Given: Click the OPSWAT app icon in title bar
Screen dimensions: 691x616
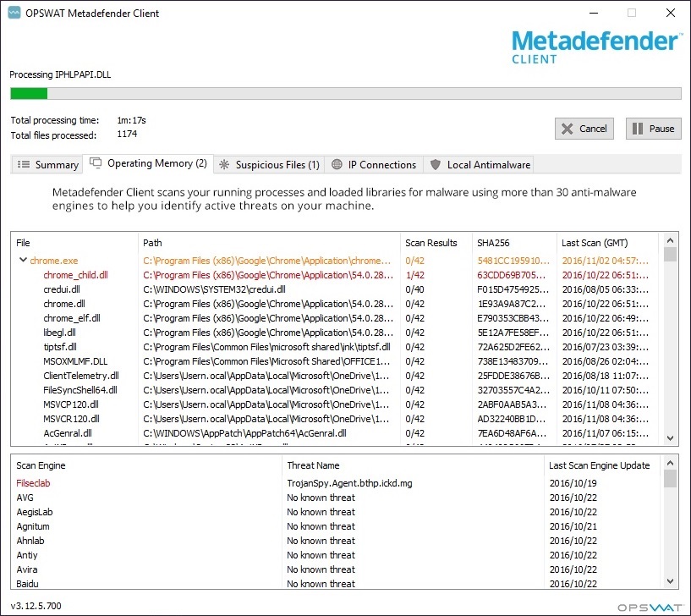Looking at the screenshot, I should tap(14, 13).
